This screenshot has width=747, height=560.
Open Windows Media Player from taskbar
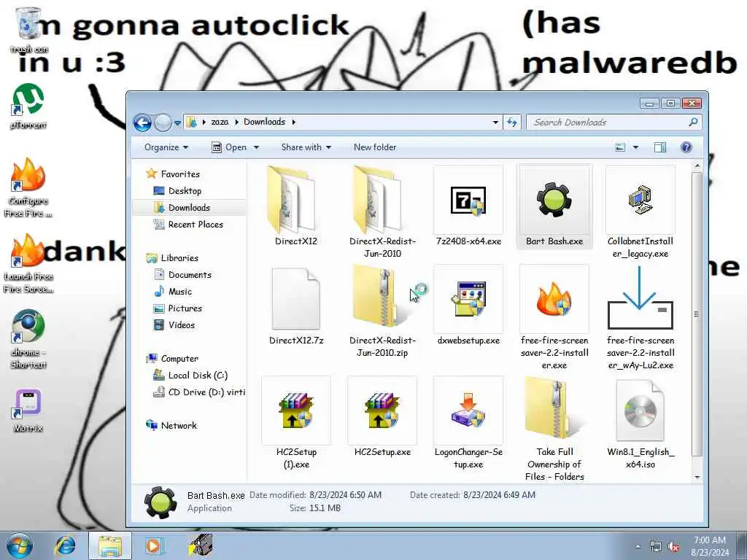click(x=153, y=545)
